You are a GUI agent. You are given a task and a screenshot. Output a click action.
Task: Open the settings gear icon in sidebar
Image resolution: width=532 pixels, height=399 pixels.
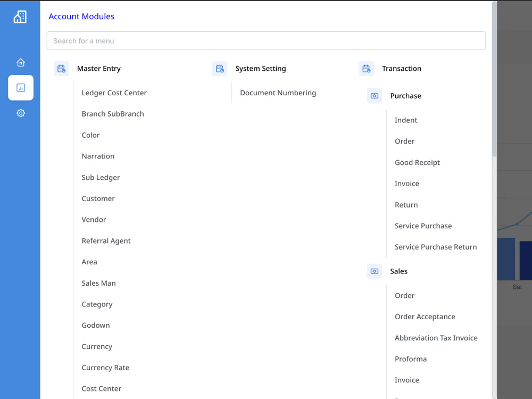(21, 113)
